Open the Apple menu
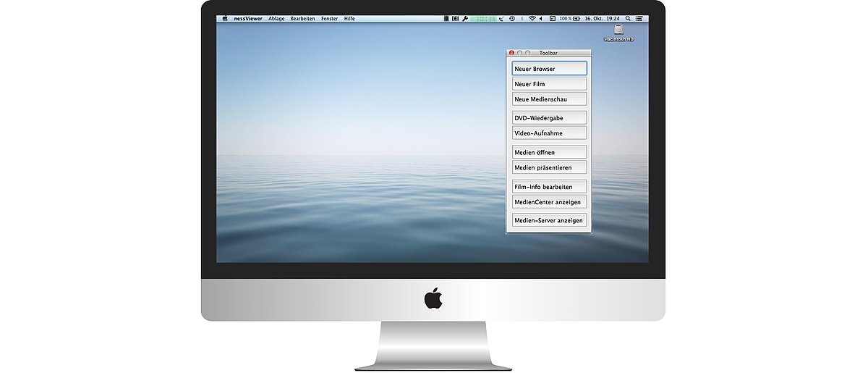The width and height of the screenshot is (868, 373). pyautogui.click(x=225, y=18)
